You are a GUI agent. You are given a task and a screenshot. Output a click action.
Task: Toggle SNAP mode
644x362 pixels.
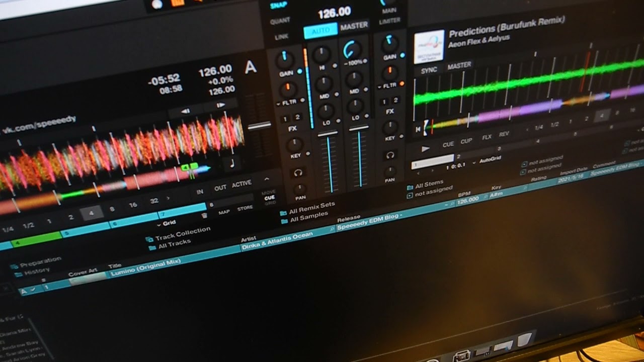click(x=278, y=6)
